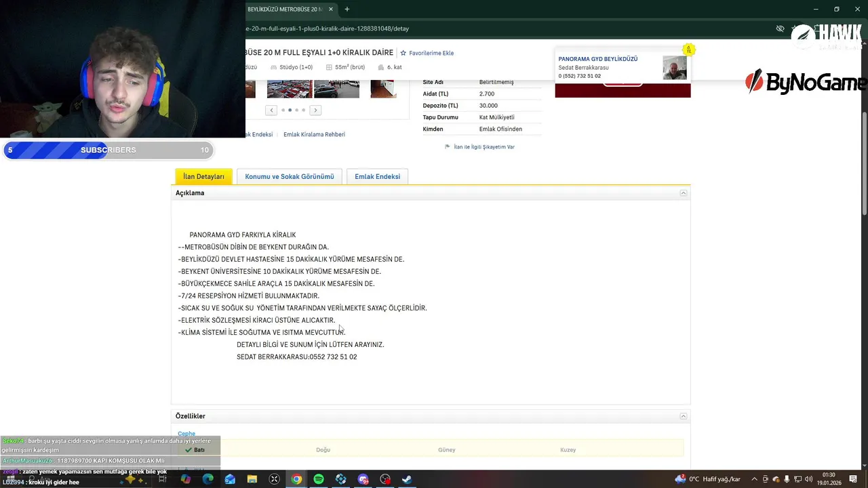The height and width of the screenshot is (488, 868).
Task: Open the Google Chrome taskbar icon
Action: click(x=296, y=479)
